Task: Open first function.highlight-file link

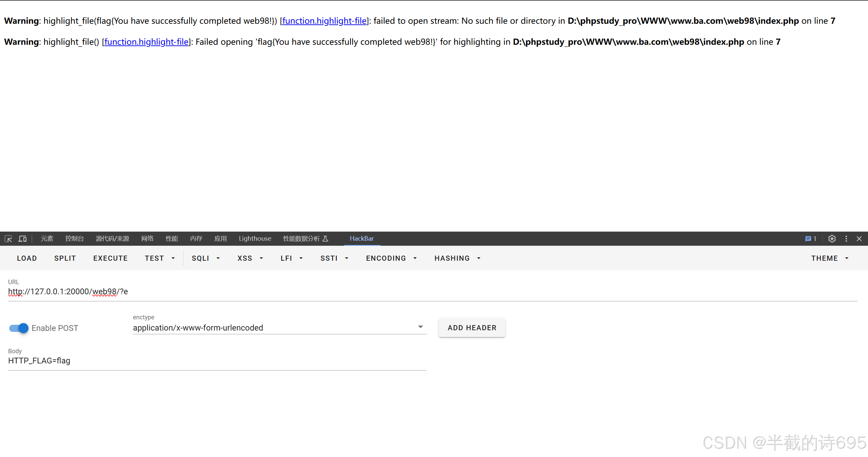Action: [x=324, y=21]
